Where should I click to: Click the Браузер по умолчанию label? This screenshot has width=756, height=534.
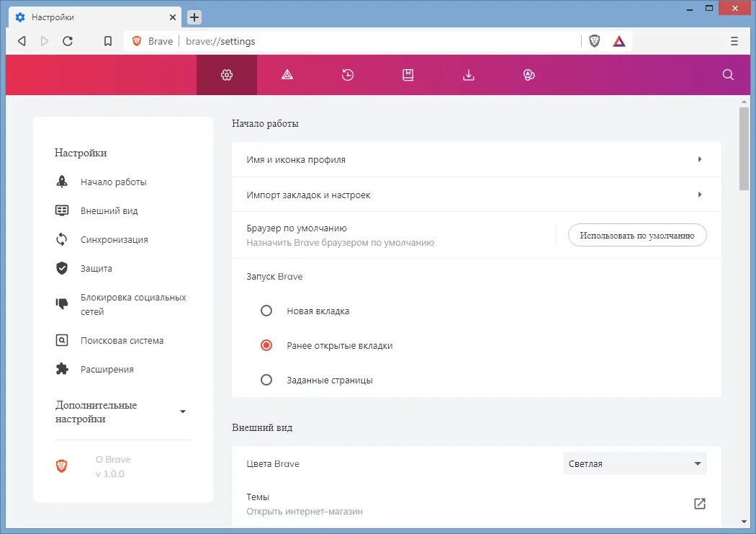[297, 228]
